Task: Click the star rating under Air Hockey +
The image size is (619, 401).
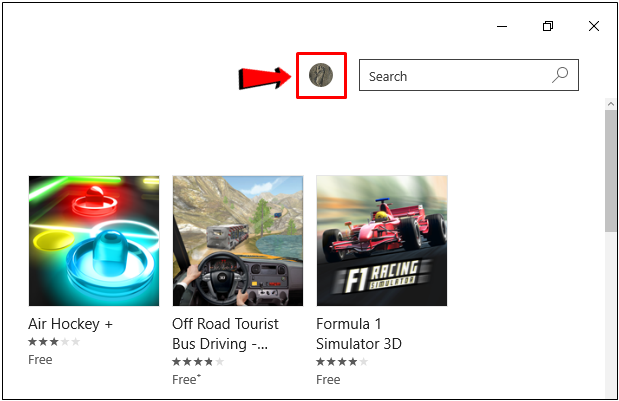Action: [53, 342]
